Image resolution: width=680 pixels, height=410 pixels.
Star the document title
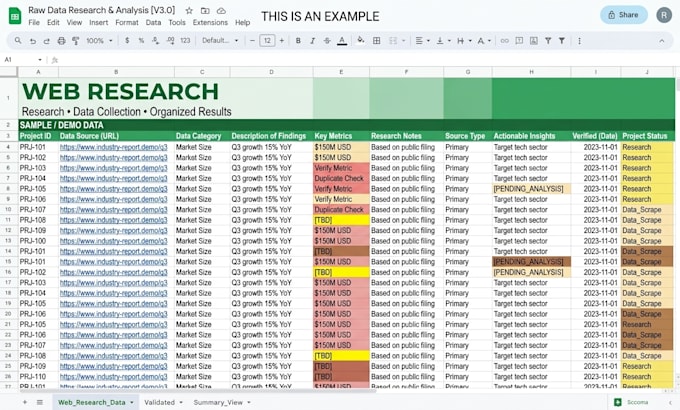point(189,10)
